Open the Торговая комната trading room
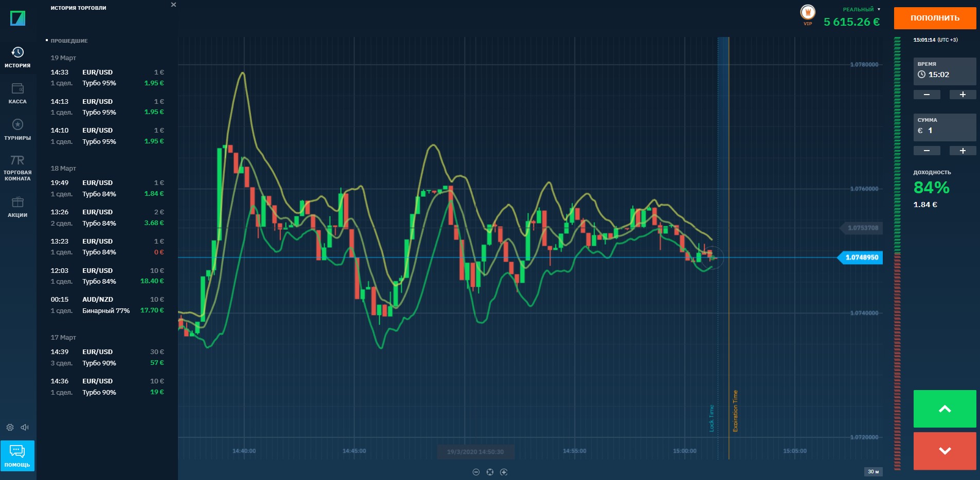Image resolution: width=980 pixels, height=480 pixels. pos(17,168)
